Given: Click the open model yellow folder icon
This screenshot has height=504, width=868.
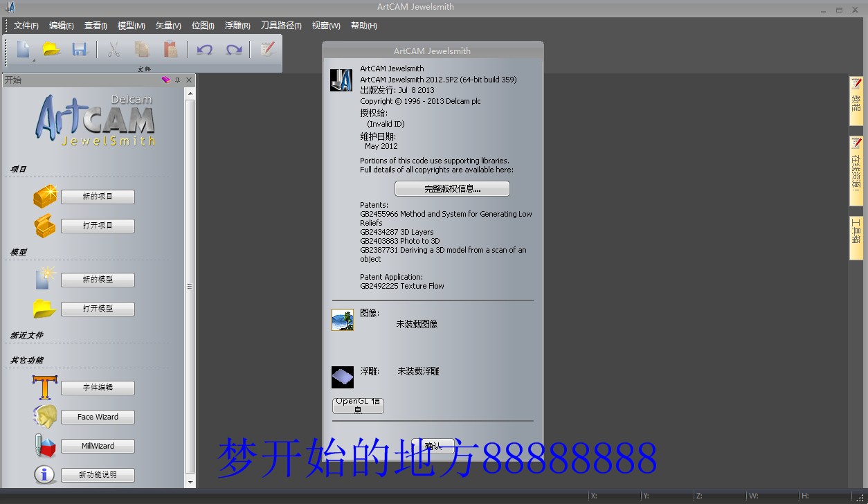Looking at the screenshot, I should click(x=45, y=308).
